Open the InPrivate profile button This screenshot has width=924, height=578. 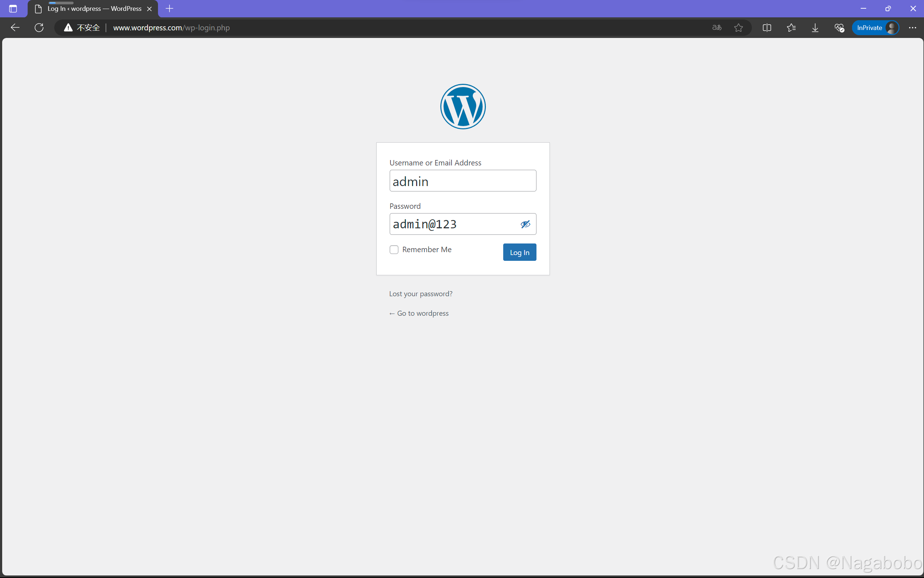pos(875,27)
